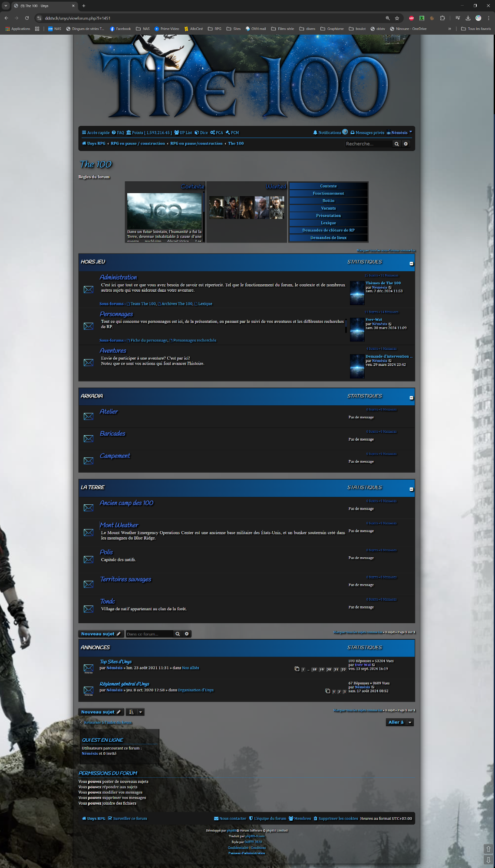The height and width of the screenshot is (868, 495).
Task: Open the Points bank link
Action: 149,133
